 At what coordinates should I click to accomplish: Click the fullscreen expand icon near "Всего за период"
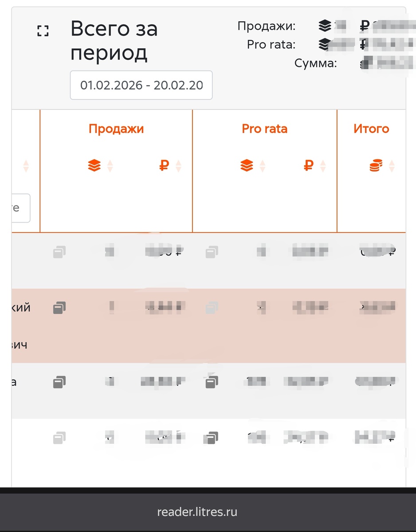[x=43, y=31]
